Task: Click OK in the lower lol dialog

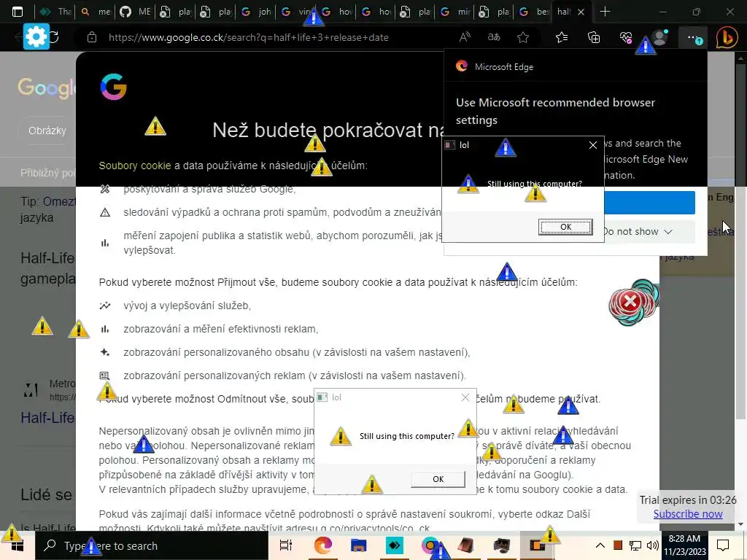Action: (438, 479)
